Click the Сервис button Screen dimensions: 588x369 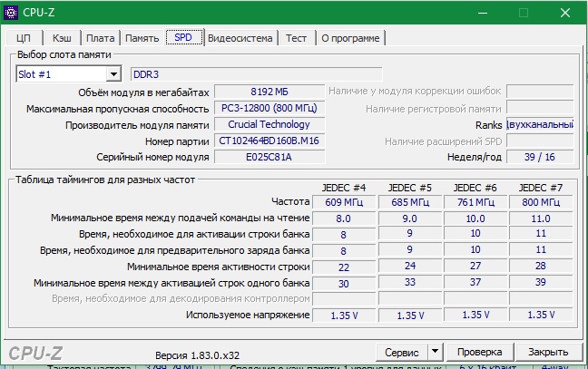pos(401,352)
